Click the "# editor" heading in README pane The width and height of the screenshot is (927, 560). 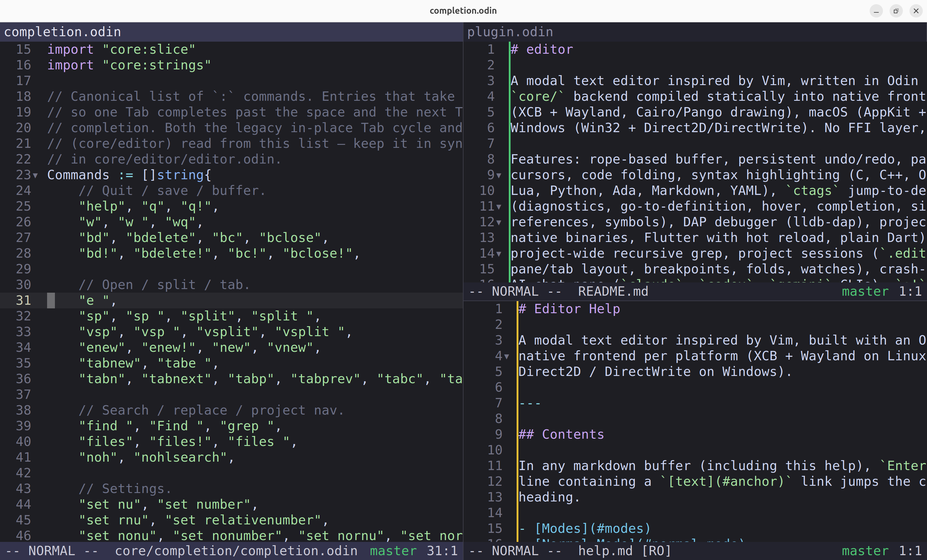coord(542,49)
